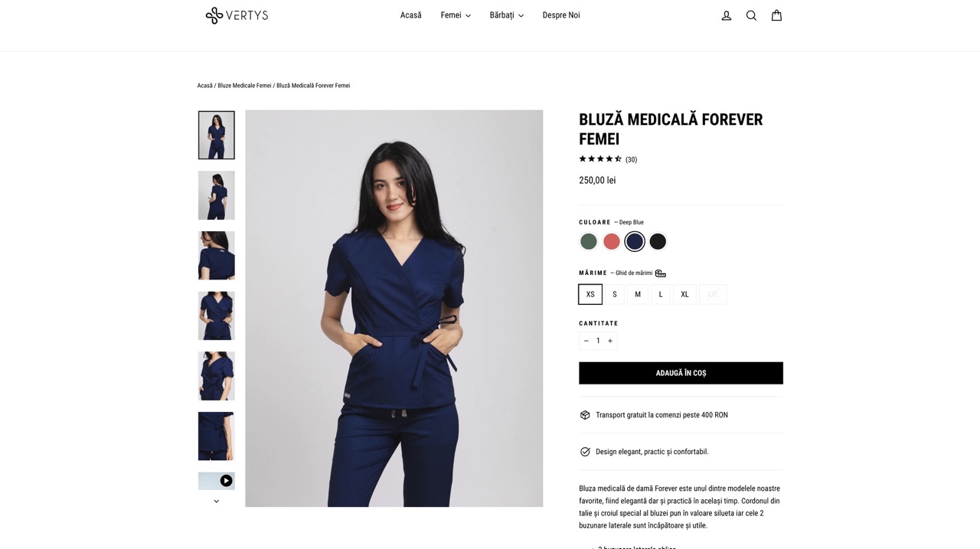The height and width of the screenshot is (549, 980).
Task: Expand the Bărbați dropdown menu
Action: tap(507, 15)
